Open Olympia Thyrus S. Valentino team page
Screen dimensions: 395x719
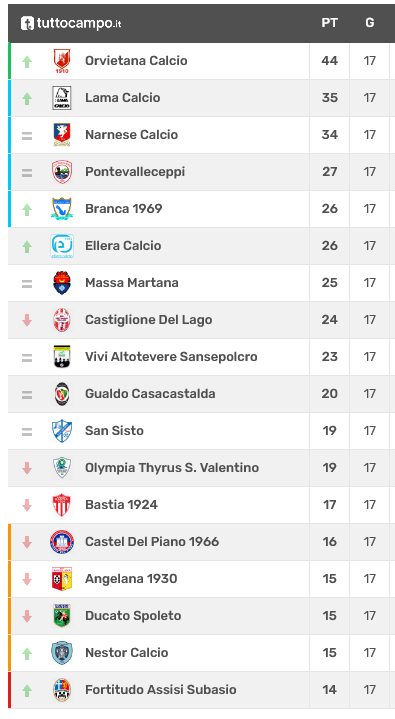pos(172,468)
